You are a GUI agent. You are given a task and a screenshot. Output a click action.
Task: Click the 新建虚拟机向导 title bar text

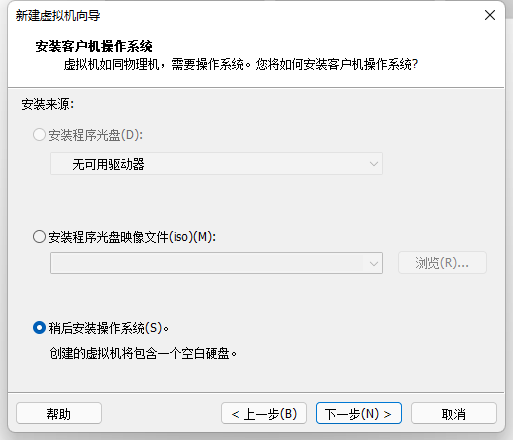click(x=58, y=16)
